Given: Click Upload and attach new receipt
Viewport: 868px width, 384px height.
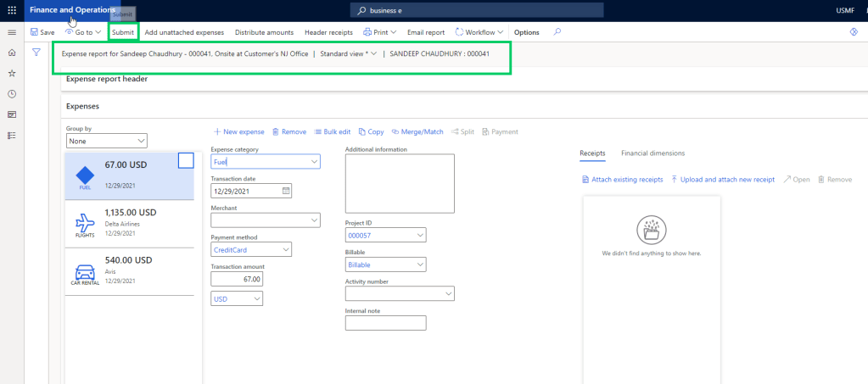Looking at the screenshot, I should tap(723, 180).
